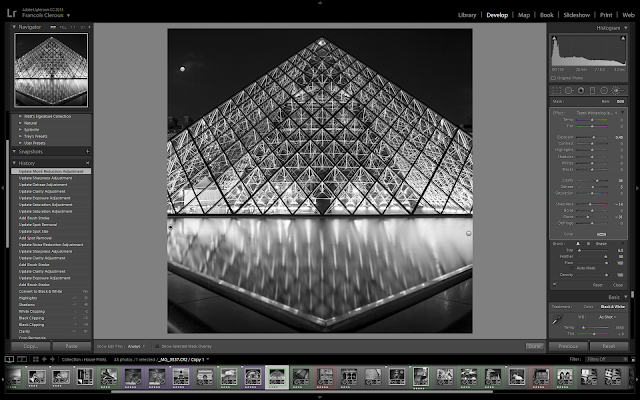
Task: Open the Show Edit Pins dropdown
Action: [136, 346]
